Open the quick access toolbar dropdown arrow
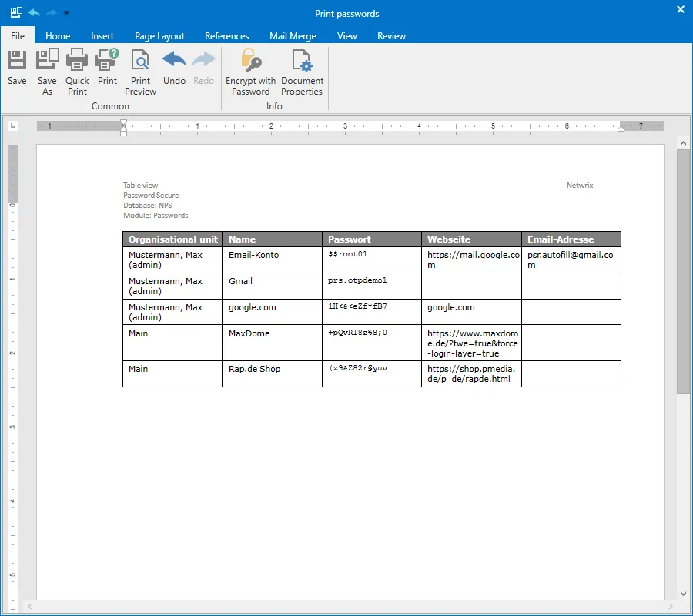693x616 pixels. (66, 13)
